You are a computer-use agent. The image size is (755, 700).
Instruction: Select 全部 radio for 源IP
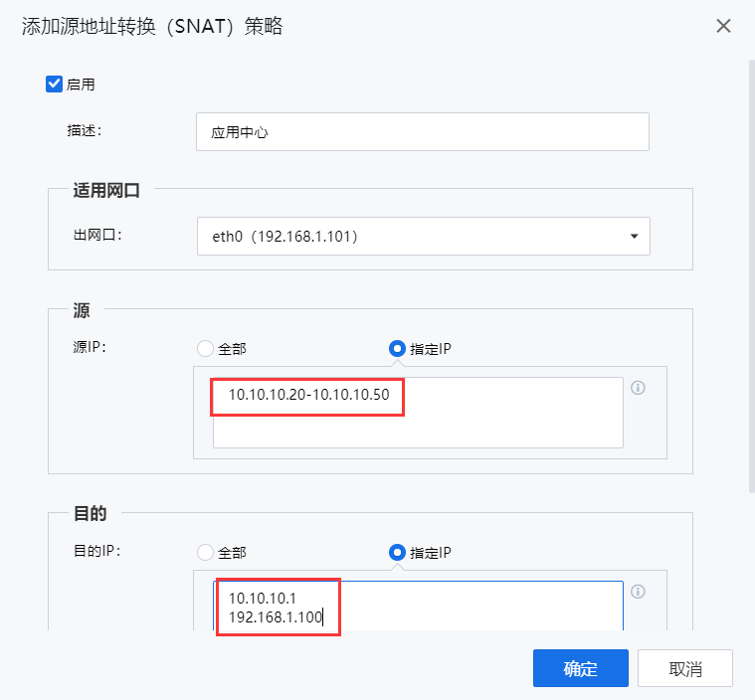click(206, 348)
